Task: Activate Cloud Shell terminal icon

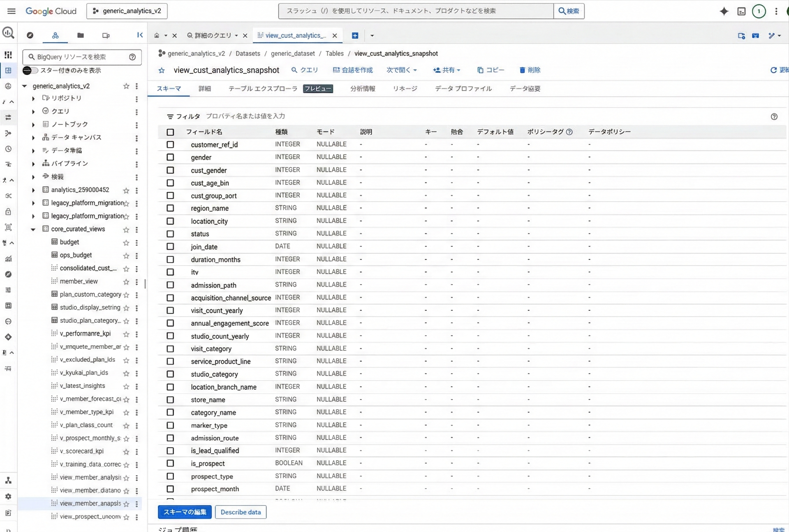Action: [742, 12]
